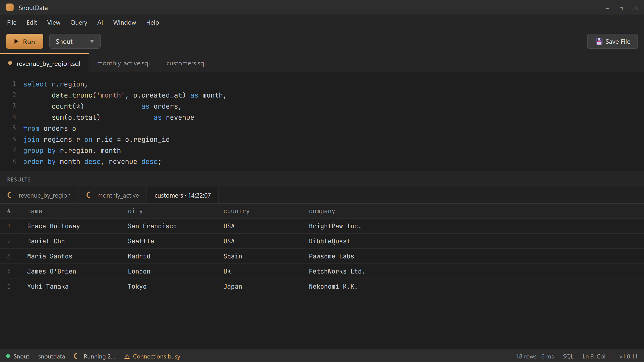Select the Maria Santos result row
Image resolution: width=644 pixels, height=362 pixels.
pyautogui.click(x=322, y=256)
